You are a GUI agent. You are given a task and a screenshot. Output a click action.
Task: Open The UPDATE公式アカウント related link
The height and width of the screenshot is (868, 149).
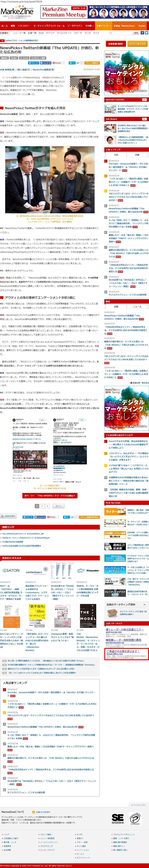23,533
